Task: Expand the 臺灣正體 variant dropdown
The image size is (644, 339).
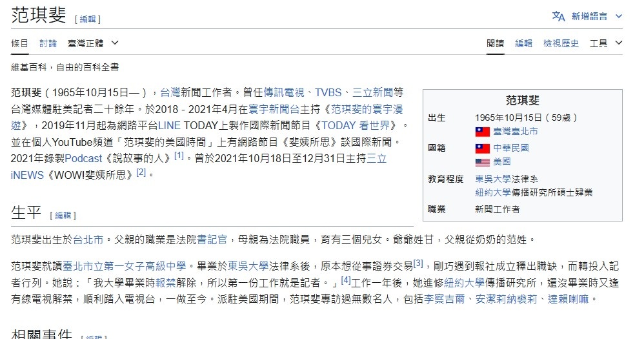Action: point(93,43)
